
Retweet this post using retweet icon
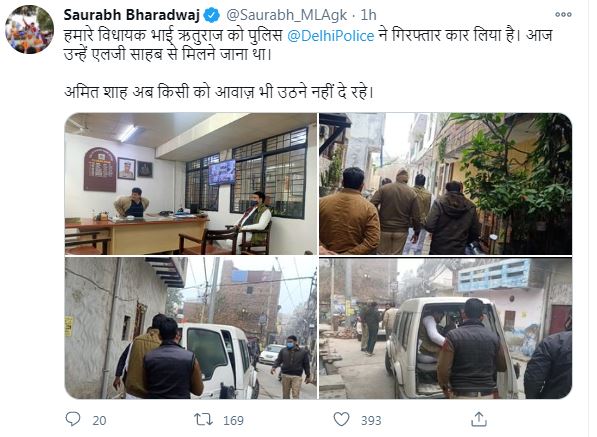click(204, 419)
